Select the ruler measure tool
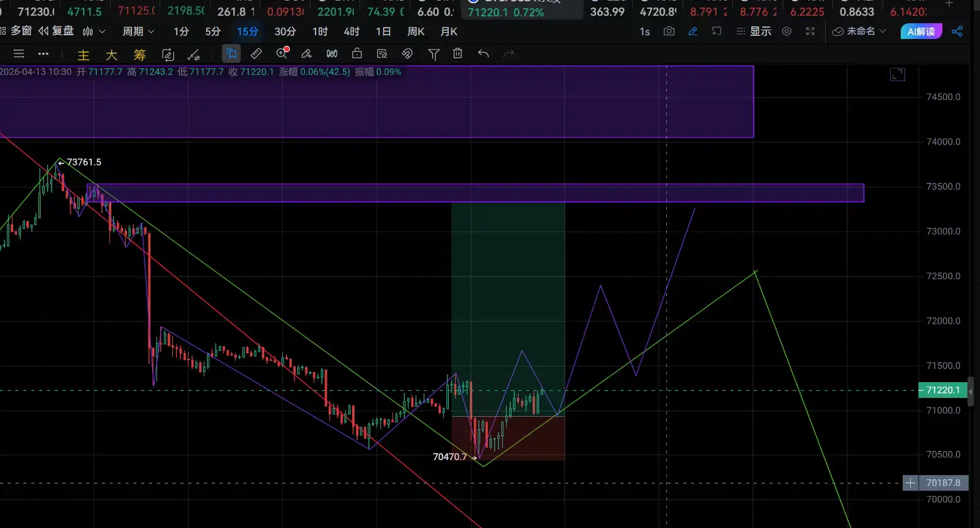 coord(256,54)
